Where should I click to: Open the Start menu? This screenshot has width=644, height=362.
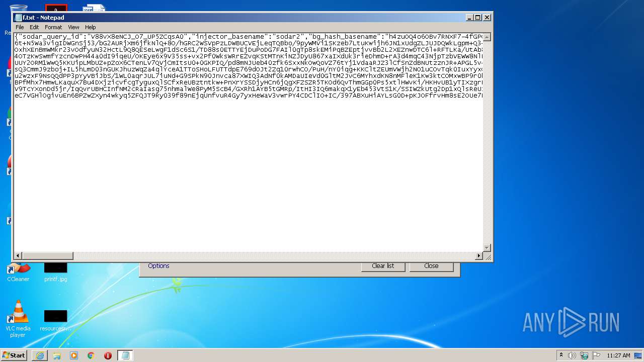point(14,355)
